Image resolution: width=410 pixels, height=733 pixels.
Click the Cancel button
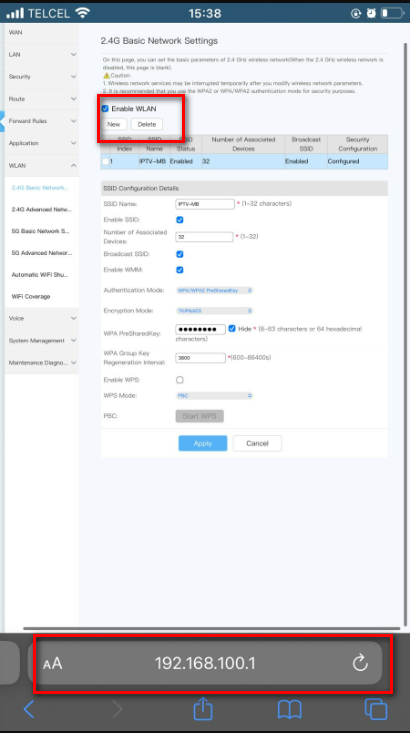pos(257,443)
